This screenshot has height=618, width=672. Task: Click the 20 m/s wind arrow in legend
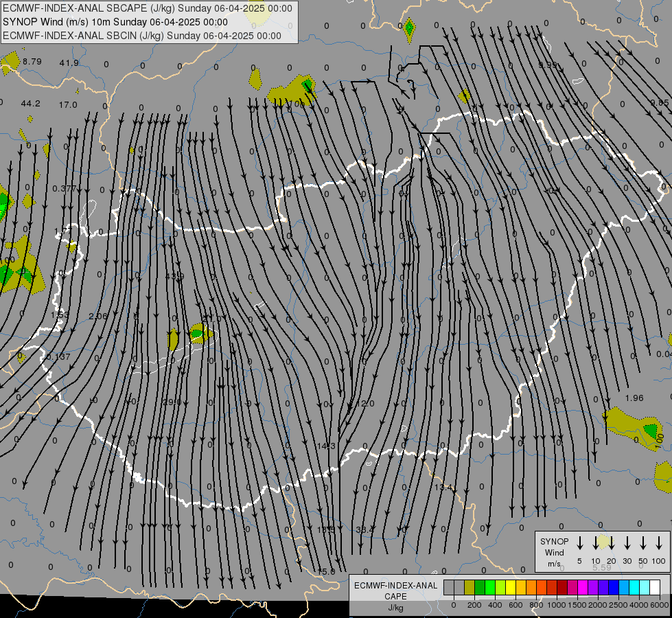point(611,543)
